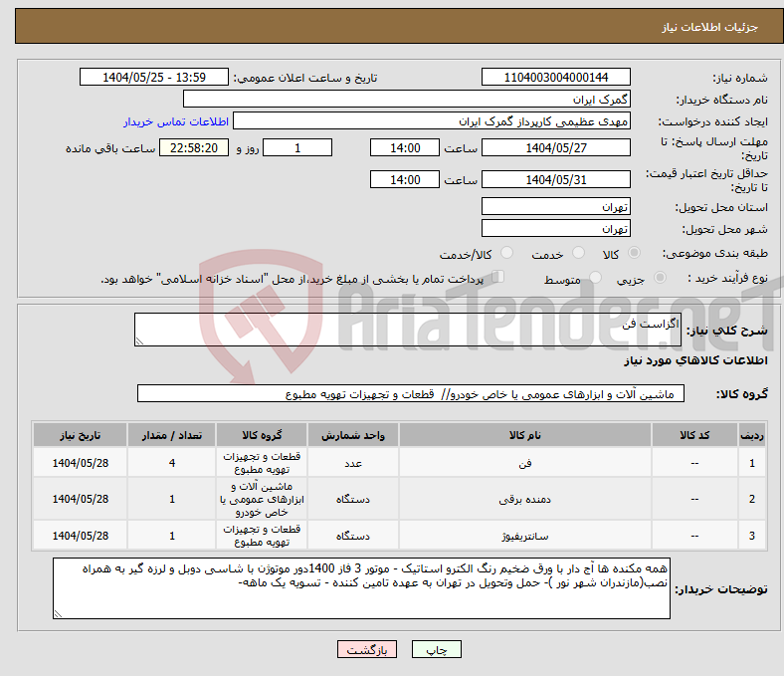
Task: Click the چاپ (print) button
Action: pos(436,649)
